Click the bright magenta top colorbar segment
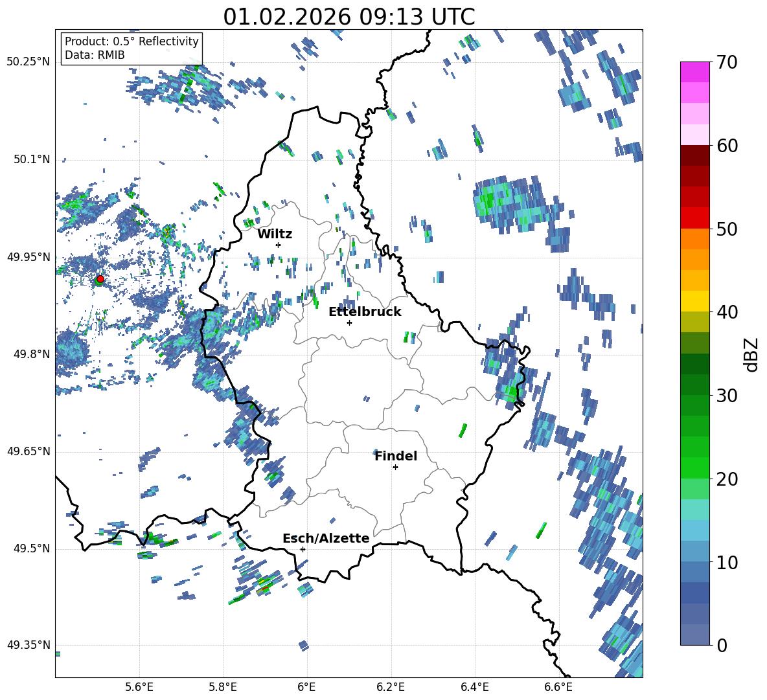This screenshot has height=700, width=767. (x=695, y=72)
